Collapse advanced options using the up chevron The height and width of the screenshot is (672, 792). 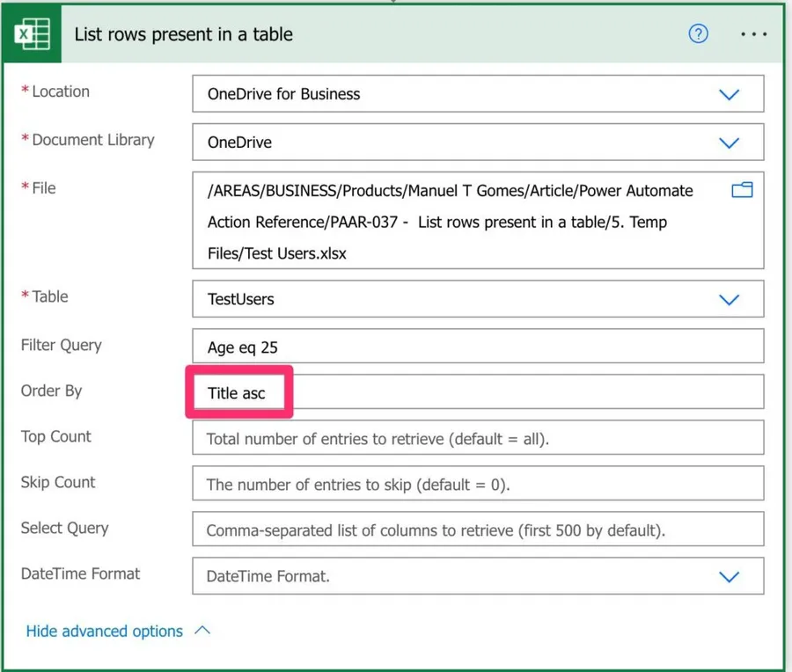(x=202, y=631)
